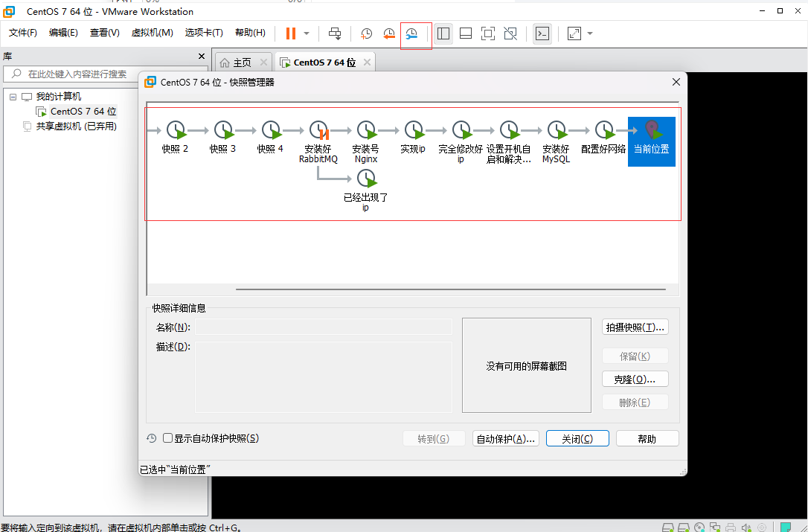Open the 帮助(H) menu

(251, 33)
